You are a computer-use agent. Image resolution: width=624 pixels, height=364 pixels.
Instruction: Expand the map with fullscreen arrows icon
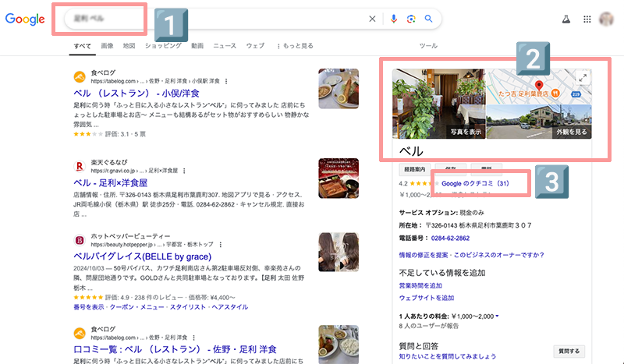pyautogui.click(x=583, y=78)
